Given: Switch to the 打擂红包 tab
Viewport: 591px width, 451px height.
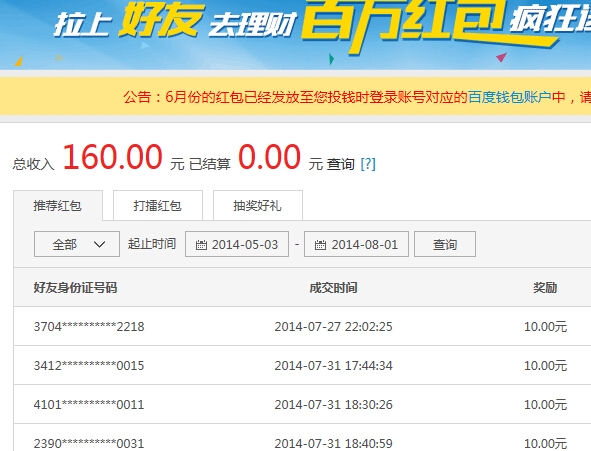Looking at the screenshot, I should [158, 205].
